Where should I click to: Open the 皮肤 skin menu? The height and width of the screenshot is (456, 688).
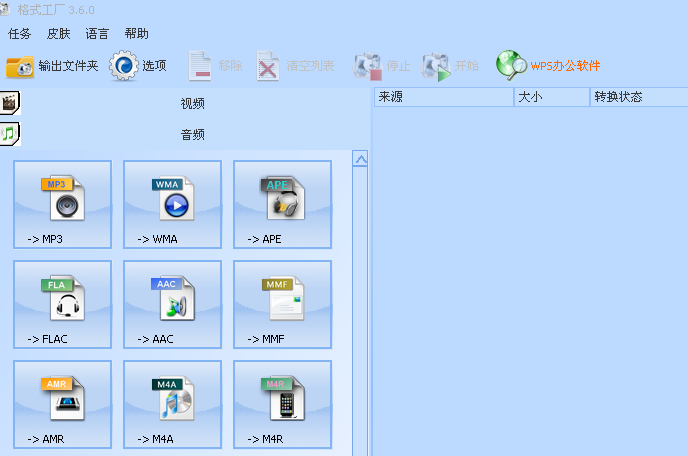click(59, 34)
